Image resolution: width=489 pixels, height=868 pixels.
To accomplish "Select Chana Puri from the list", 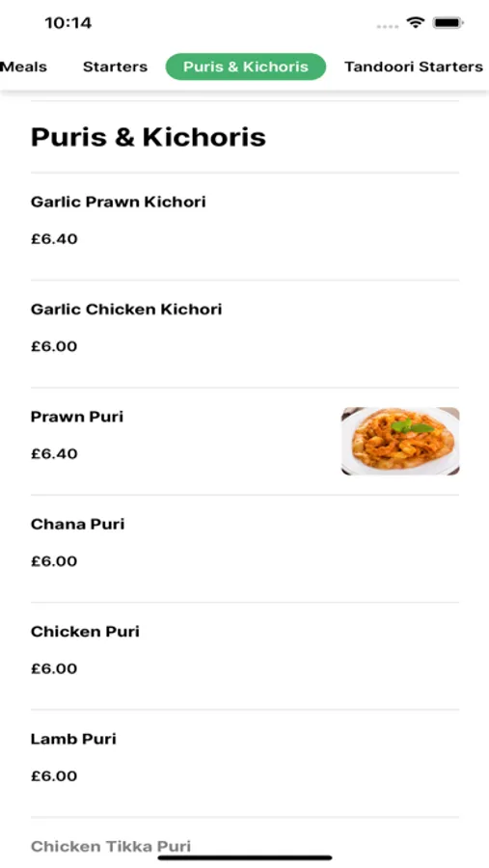I will tap(245, 549).
